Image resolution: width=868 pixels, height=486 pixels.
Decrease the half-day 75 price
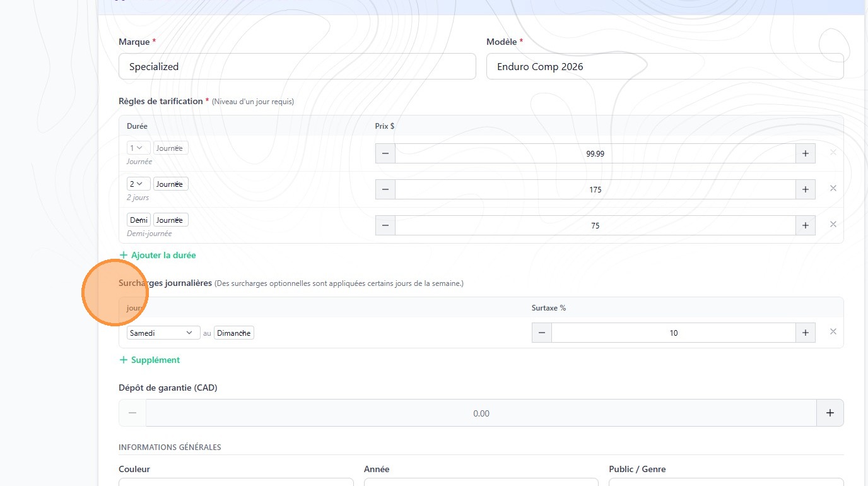click(385, 225)
